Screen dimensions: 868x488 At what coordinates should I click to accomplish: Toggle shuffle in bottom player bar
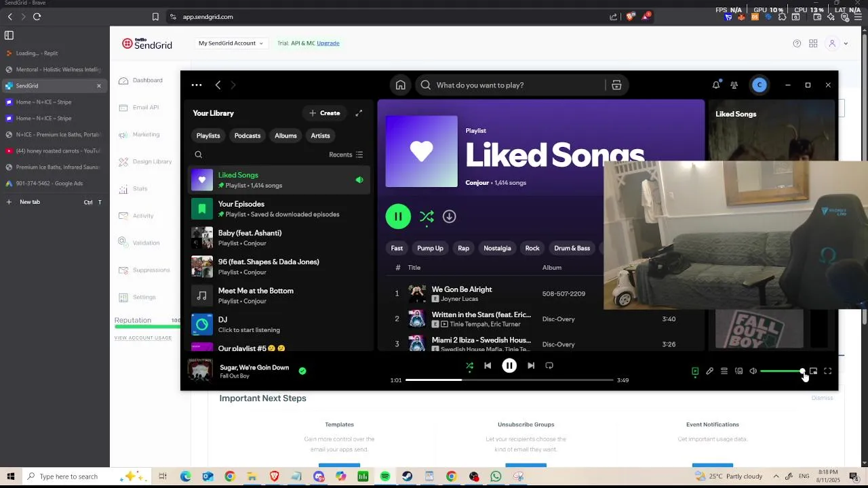(x=469, y=366)
